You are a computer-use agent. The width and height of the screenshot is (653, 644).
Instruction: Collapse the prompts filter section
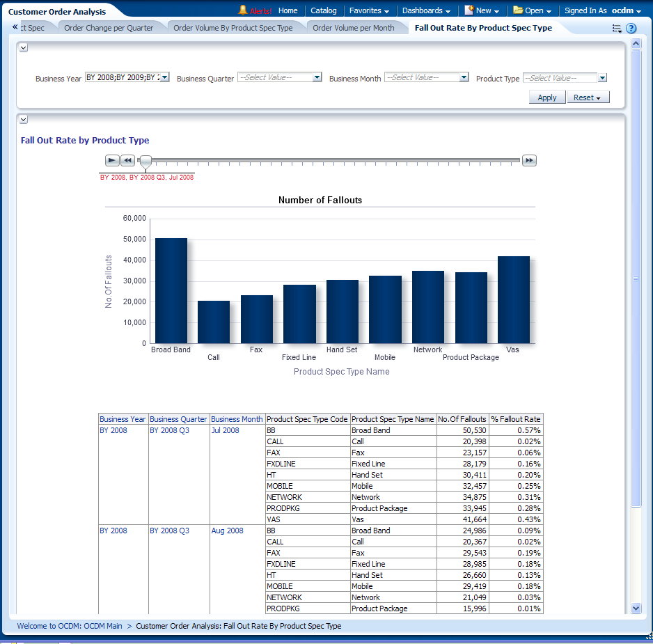(24, 48)
